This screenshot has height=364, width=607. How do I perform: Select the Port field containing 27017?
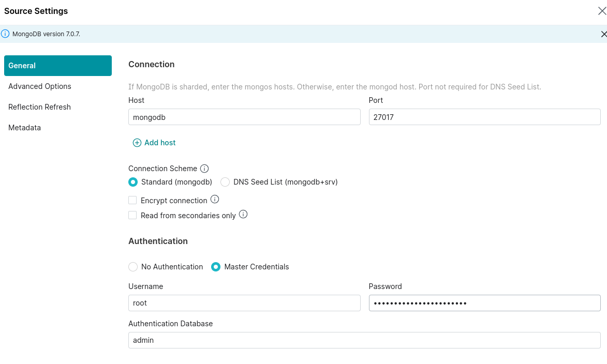click(484, 117)
